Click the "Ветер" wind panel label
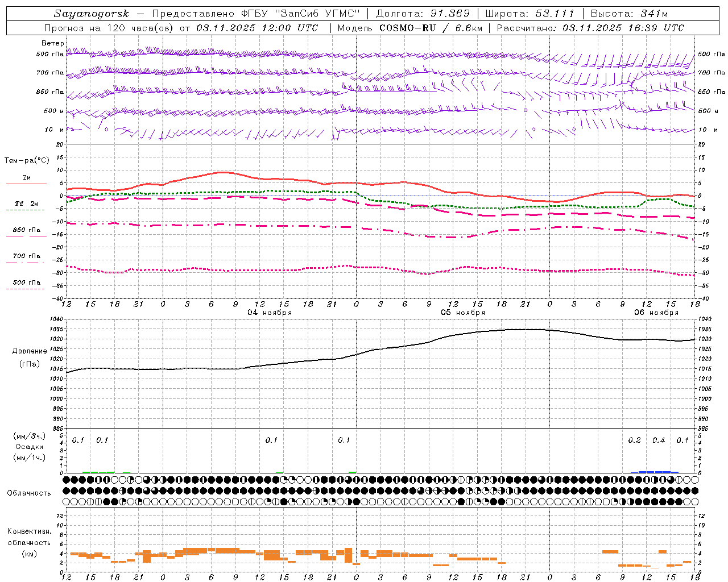This screenshot has width=728, height=582. click(x=52, y=43)
